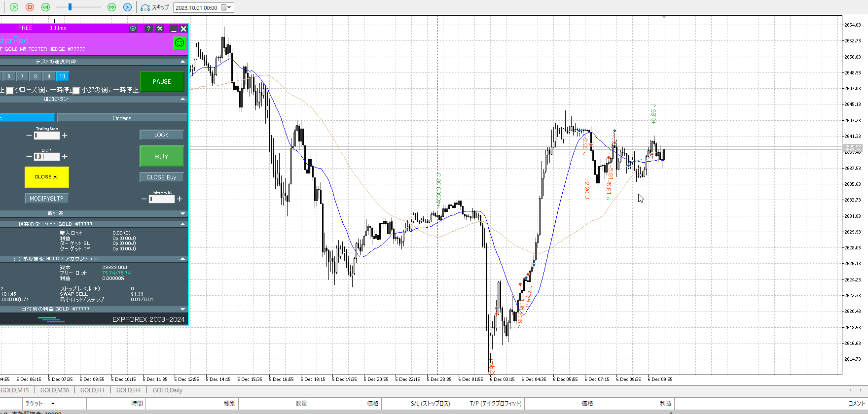Select speed level 10 button

click(62, 76)
